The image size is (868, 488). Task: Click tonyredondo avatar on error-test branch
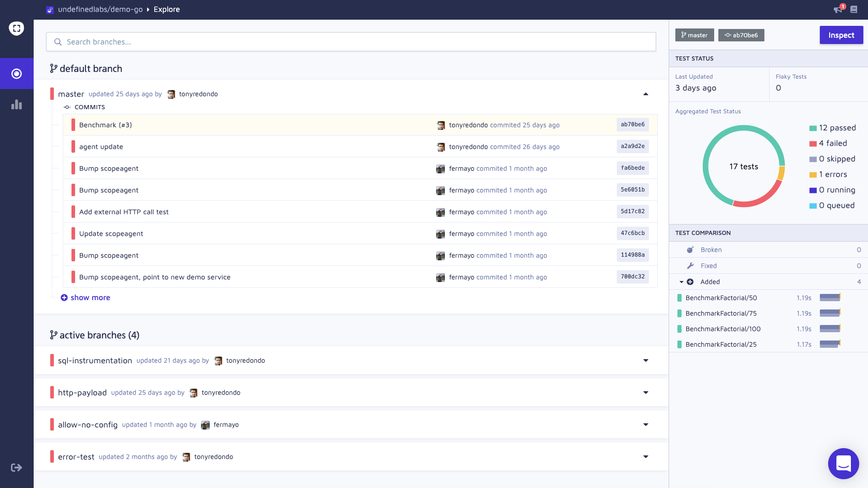[186, 457]
